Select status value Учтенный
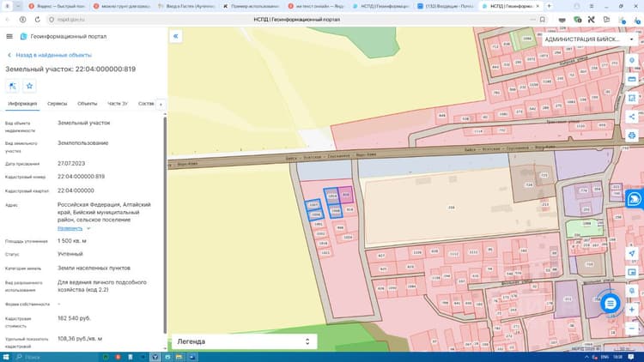This screenshot has width=644, height=362. coord(70,254)
